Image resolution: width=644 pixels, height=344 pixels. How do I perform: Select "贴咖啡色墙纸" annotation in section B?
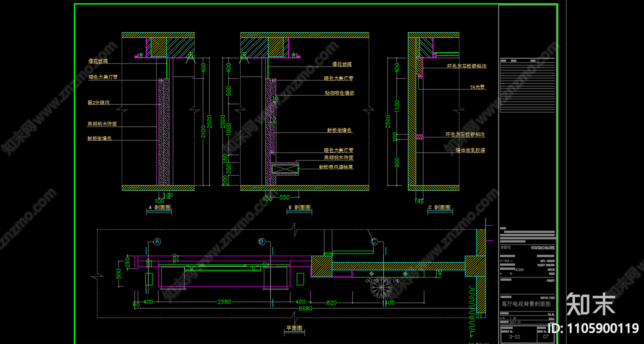[340, 93]
